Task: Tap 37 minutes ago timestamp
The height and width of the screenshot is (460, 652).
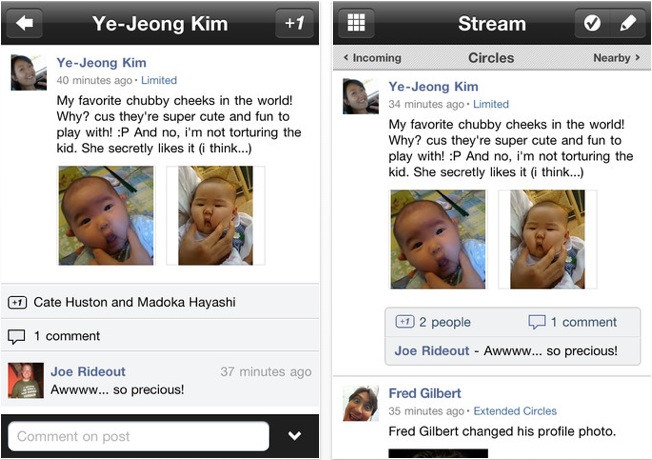Action: click(266, 371)
